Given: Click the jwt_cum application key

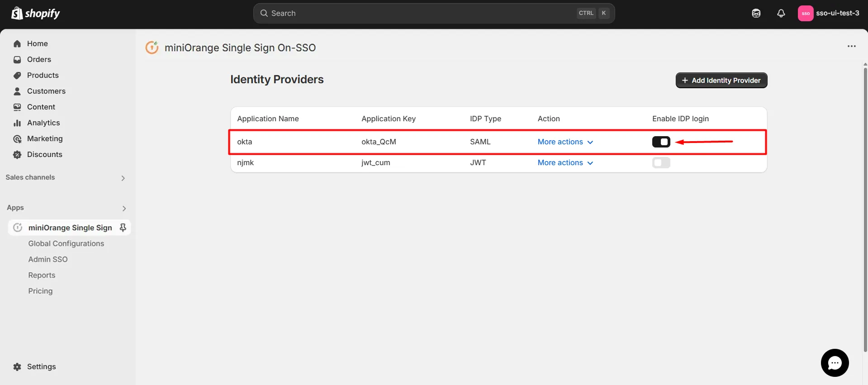Looking at the screenshot, I should pos(375,163).
